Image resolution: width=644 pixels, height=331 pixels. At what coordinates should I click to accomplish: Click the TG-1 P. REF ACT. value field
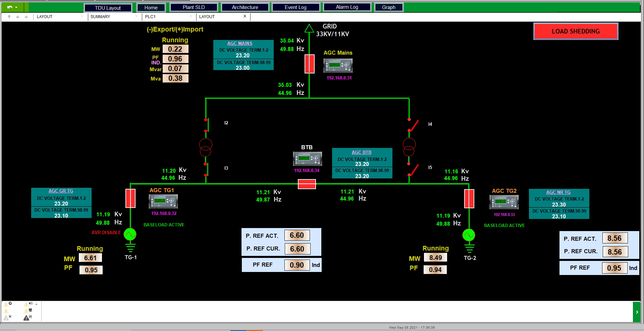[x=297, y=235]
